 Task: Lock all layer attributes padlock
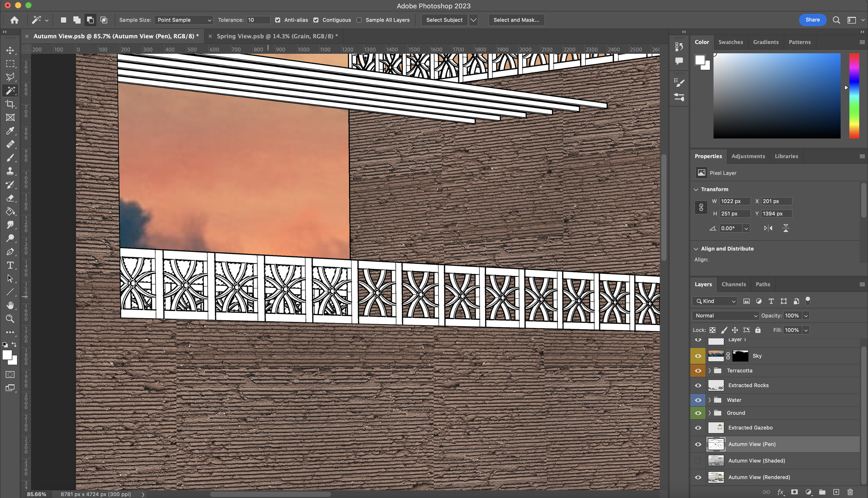(758, 330)
